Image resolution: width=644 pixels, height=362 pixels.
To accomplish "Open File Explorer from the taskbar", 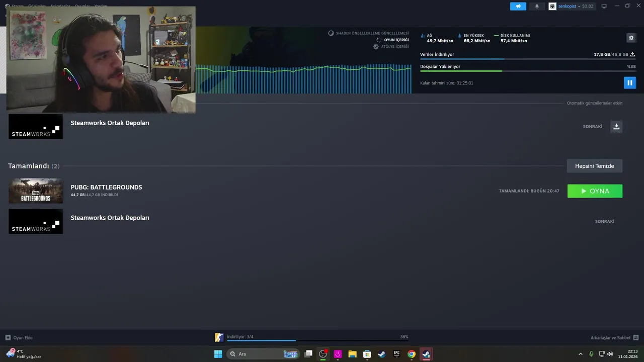I will coord(352,354).
